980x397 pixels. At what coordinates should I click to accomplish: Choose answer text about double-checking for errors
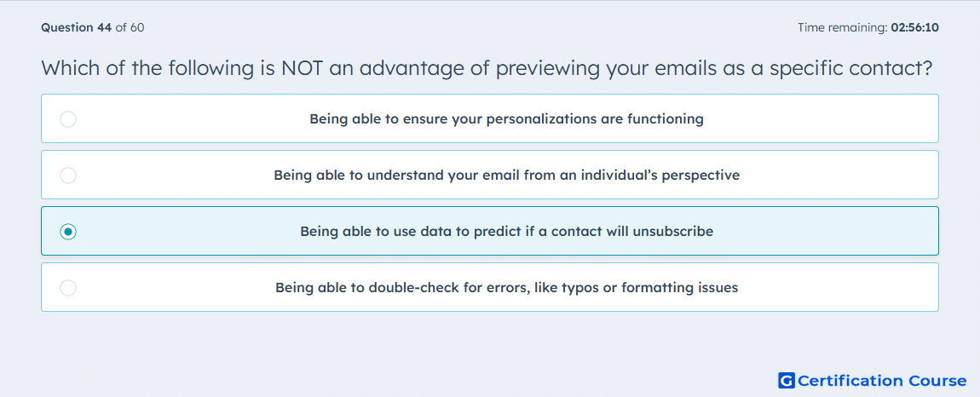pos(507,288)
